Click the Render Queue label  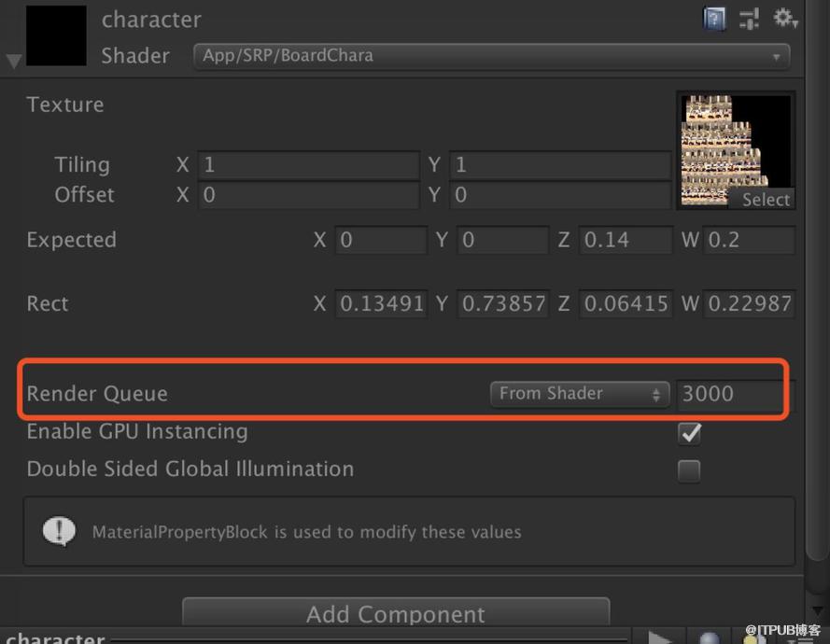point(97,394)
